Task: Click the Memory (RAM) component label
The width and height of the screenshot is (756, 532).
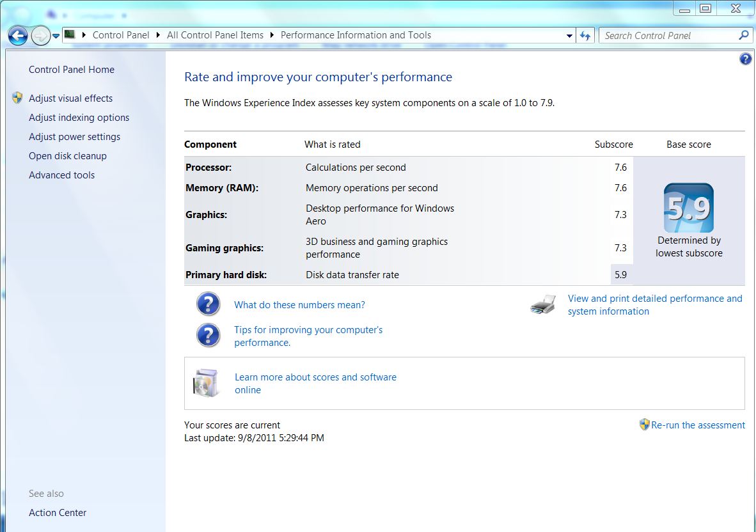Action: click(222, 188)
